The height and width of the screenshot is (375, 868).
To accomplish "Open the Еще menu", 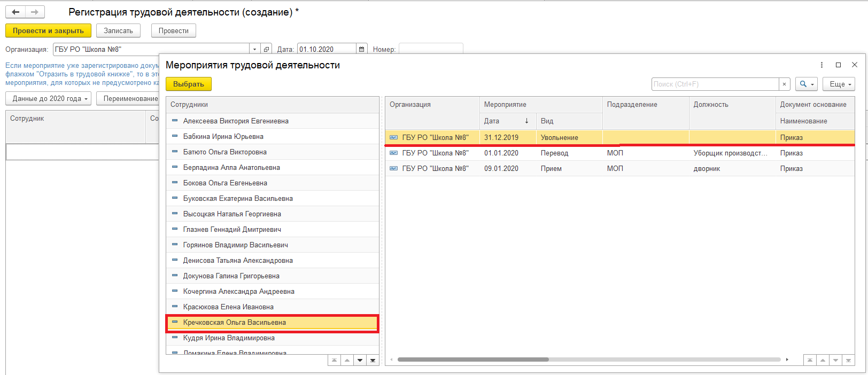I will (x=839, y=84).
